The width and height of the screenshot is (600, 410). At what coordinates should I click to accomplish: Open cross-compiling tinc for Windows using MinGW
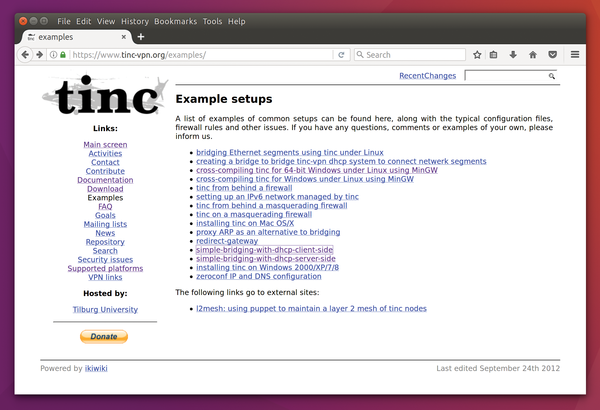point(305,179)
